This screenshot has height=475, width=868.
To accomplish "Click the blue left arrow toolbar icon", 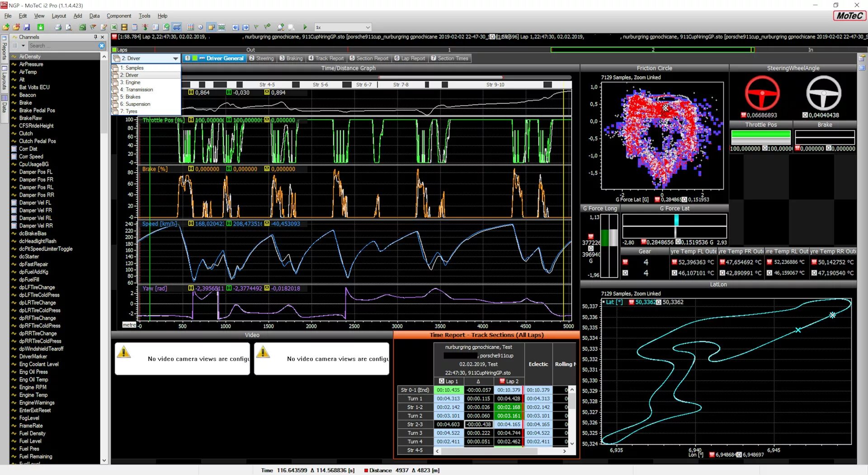I will 235,27.
